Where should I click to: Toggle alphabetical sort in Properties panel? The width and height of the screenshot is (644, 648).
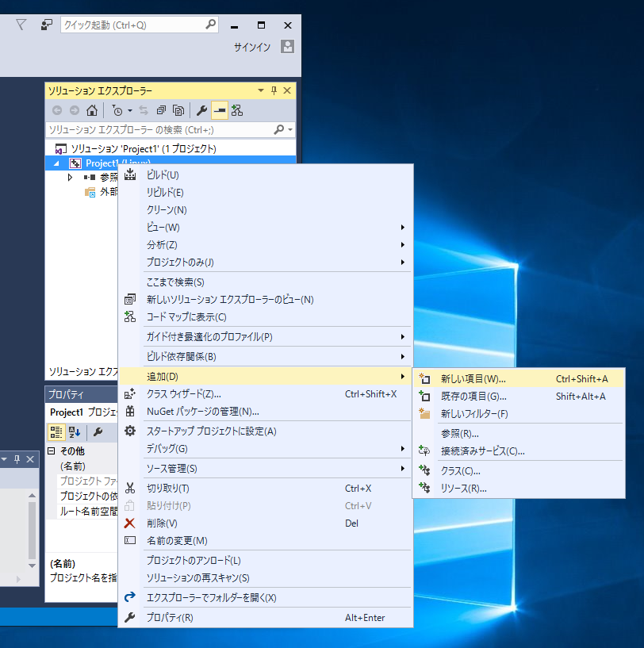(x=75, y=432)
